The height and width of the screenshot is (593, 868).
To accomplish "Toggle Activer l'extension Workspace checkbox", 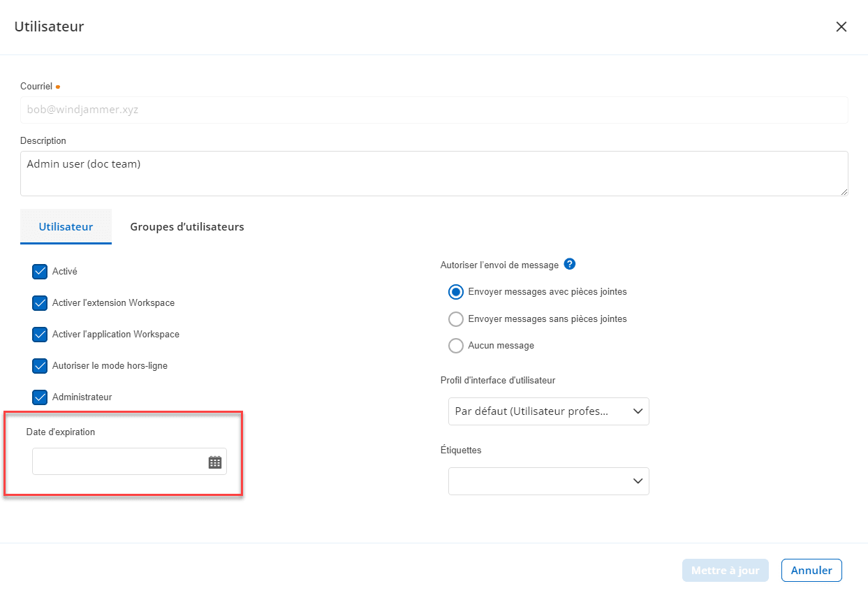I will click(x=40, y=303).
